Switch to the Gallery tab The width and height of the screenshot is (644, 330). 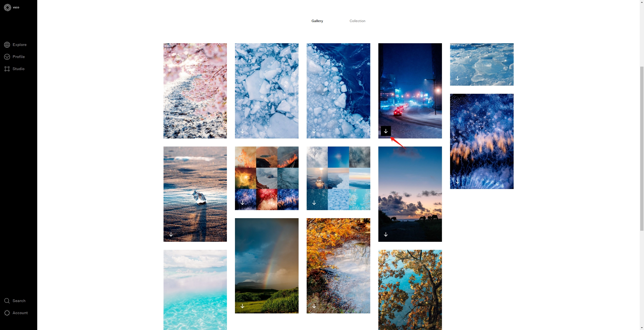coord(317,21)
